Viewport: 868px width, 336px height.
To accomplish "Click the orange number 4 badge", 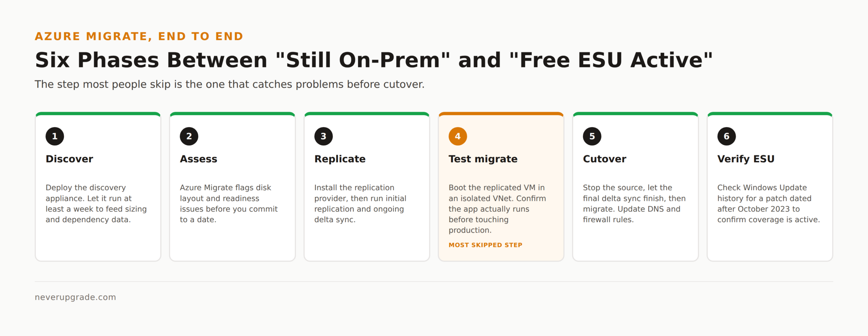I will click(458, 136).
